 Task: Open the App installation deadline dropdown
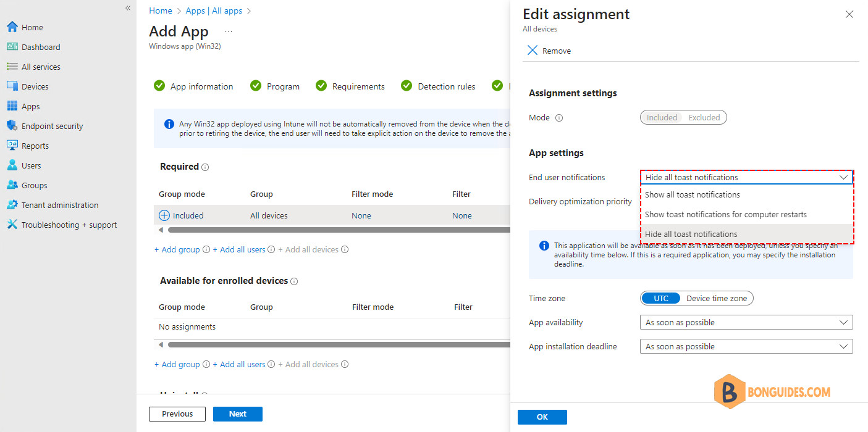(x=746, y=346)
